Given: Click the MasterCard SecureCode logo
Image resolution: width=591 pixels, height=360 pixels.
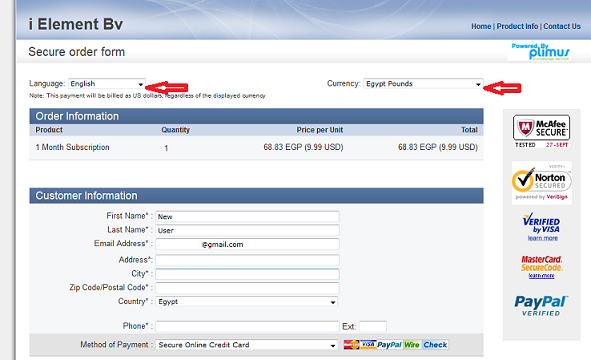Looking at the screenshot, I should 542,263.
